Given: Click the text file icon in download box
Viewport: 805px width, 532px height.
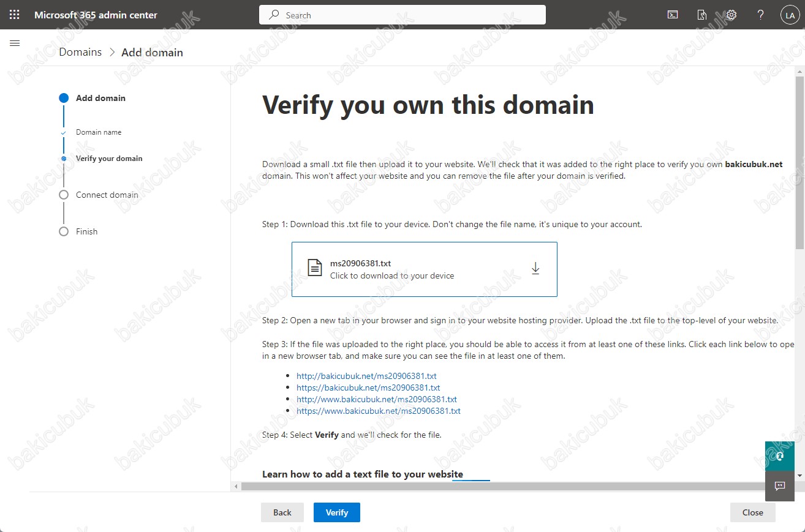Looking at the screenshot, I should (314, 268).
